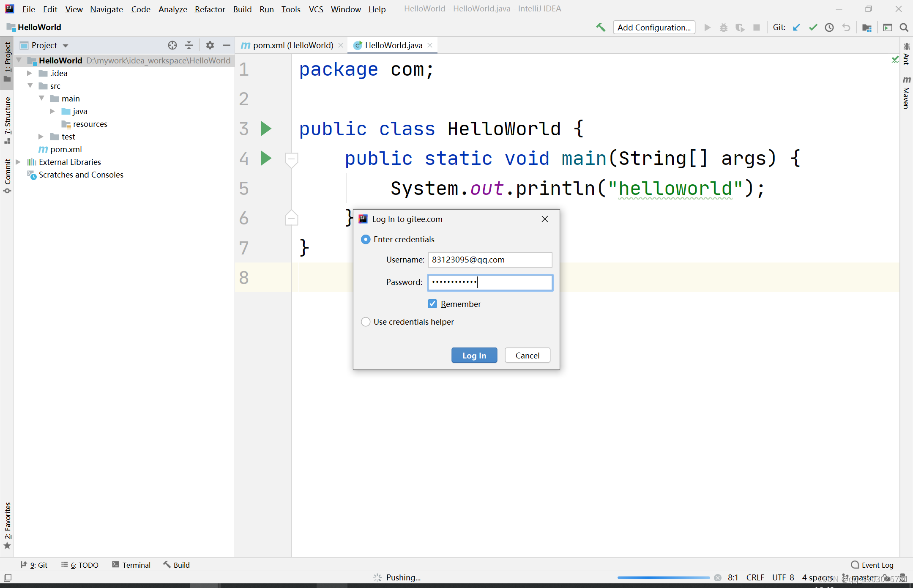The image size is (913, 588).
Task: Select Use credentials helper radio button
Action: 366,322
